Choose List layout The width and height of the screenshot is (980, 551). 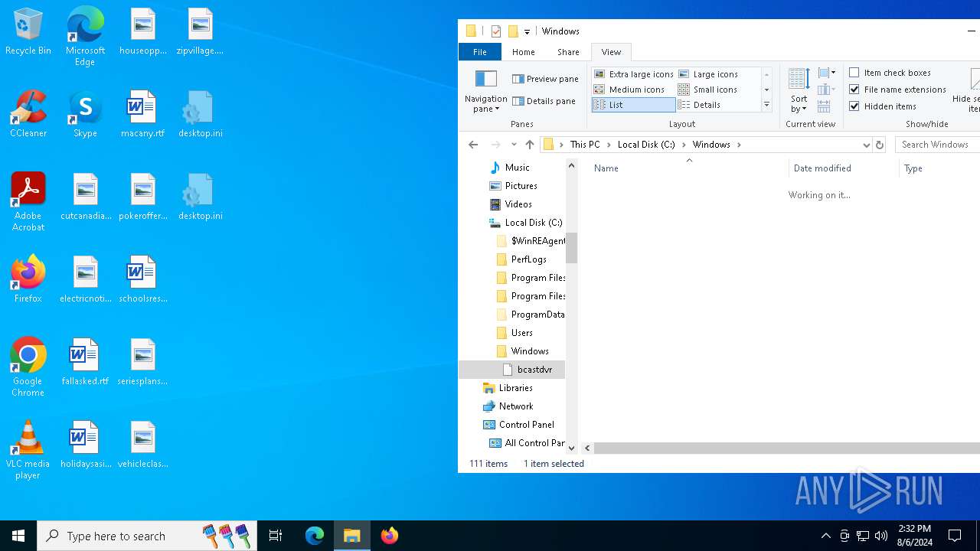(x=633, y=105)
